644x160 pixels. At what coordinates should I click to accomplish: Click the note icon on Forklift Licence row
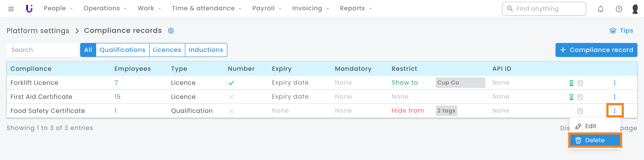(580, 83)
